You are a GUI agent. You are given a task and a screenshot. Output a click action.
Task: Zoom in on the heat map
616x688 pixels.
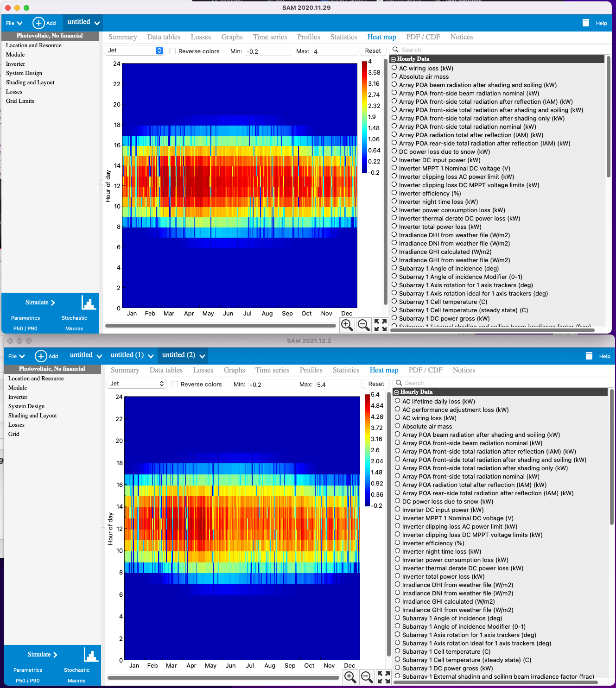pyautogui.click(x=347, y=325)
